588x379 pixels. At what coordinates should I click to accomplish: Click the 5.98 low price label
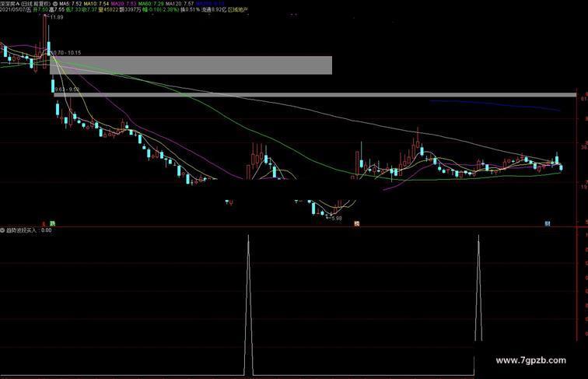[x=336, y=218]
